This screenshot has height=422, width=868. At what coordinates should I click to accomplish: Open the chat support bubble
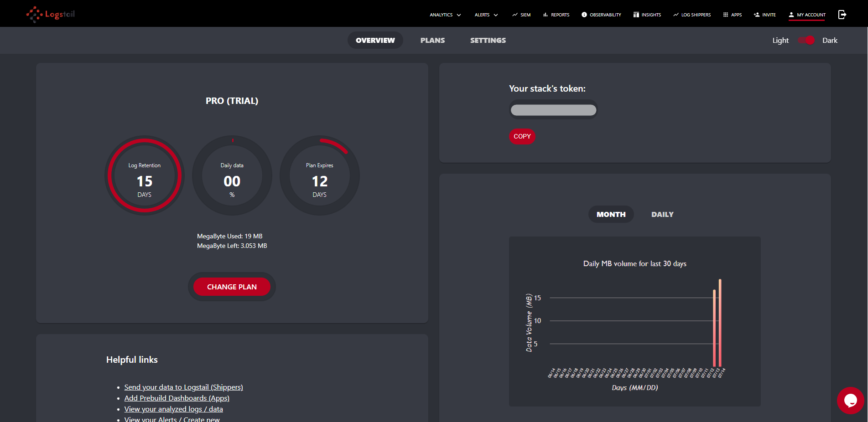851,401
